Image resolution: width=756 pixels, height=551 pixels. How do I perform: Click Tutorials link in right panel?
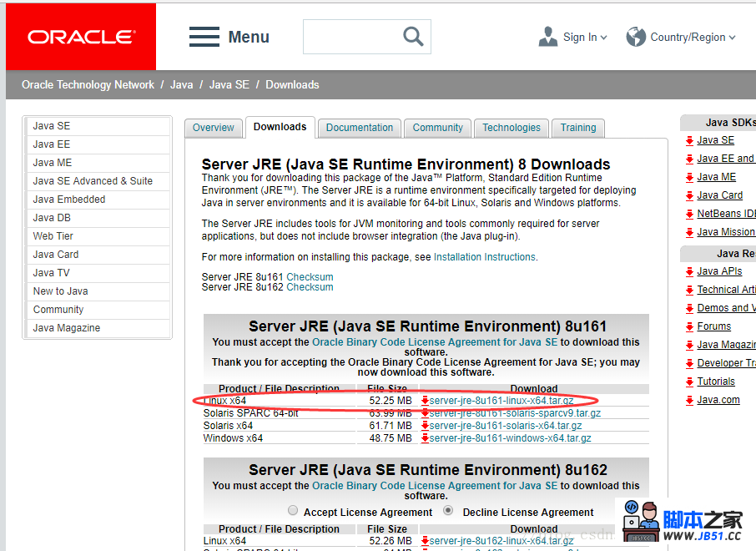[x=716, y=382]
